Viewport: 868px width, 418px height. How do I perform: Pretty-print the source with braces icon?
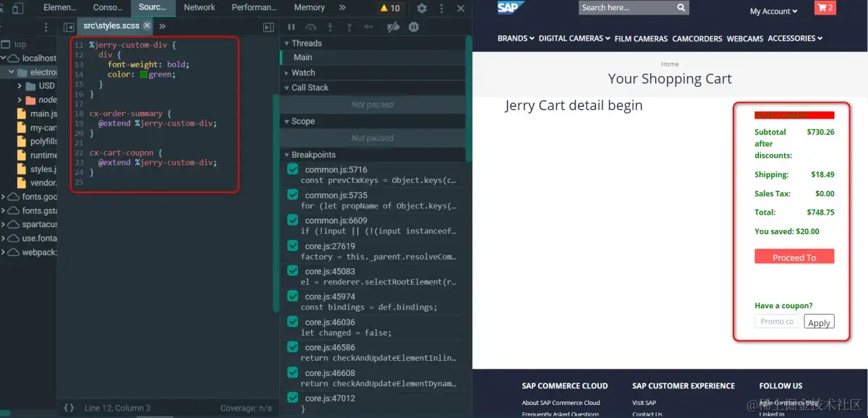[69, 408]
